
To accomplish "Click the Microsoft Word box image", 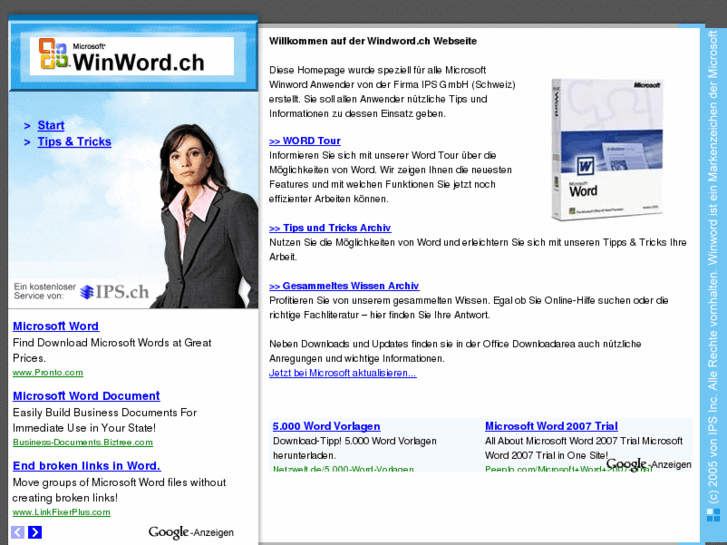I will (607, 149).
